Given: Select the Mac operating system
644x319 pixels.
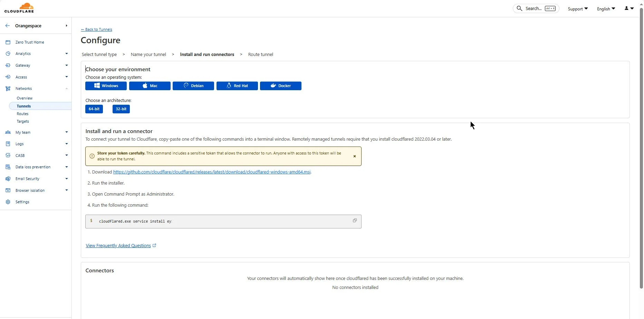Looking at the screenshot, I should 150,86.
